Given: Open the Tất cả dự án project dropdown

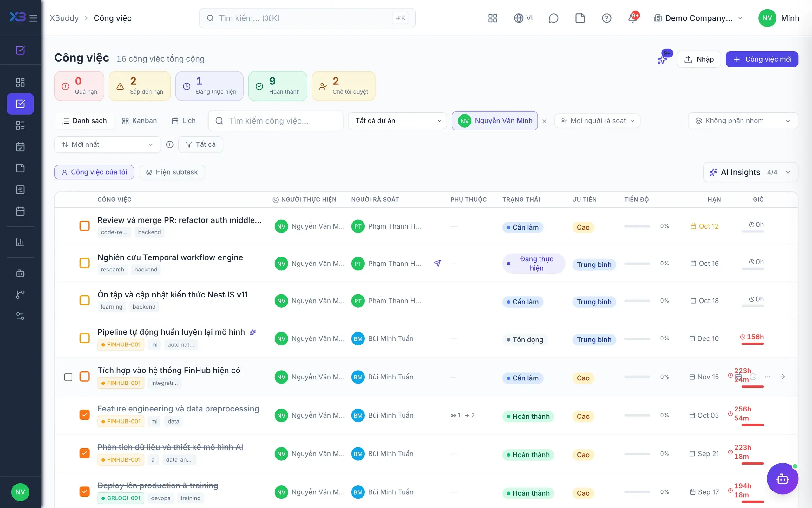Looking at the screenshot, I should coord(397,121).
